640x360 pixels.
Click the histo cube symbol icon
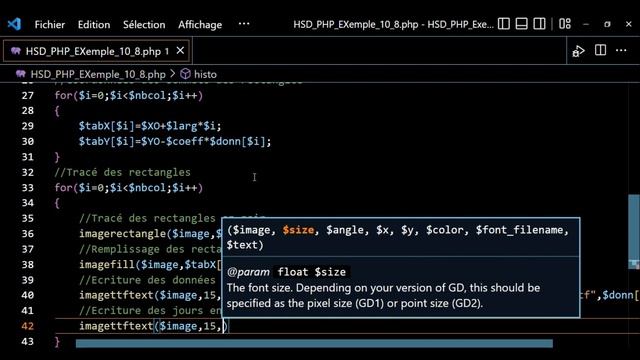(x=185, y=74)
